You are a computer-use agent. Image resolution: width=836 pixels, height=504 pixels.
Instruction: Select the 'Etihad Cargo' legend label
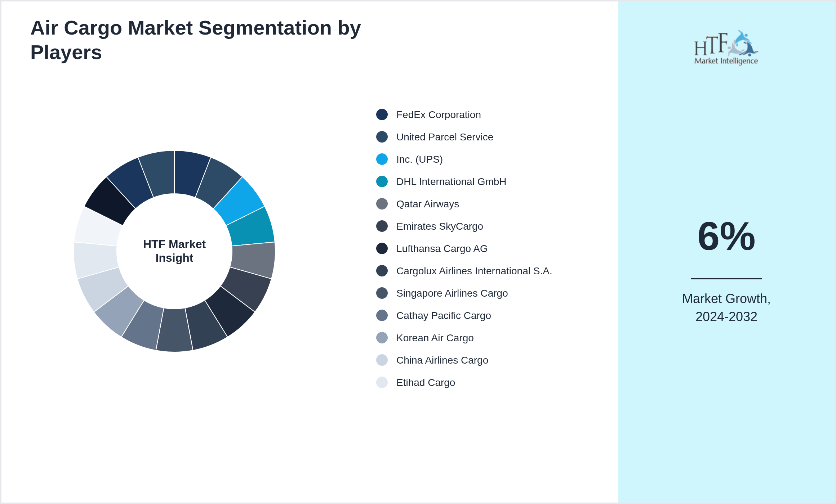coord(426,382)
